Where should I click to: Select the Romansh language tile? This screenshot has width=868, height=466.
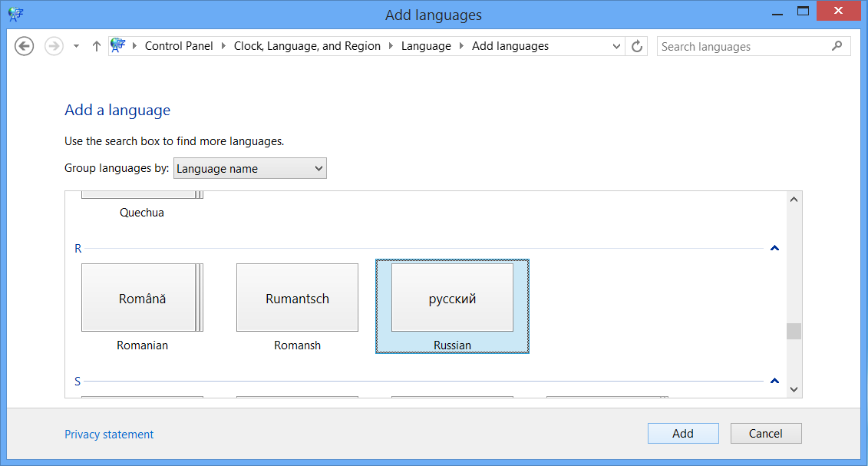[297, 298]
